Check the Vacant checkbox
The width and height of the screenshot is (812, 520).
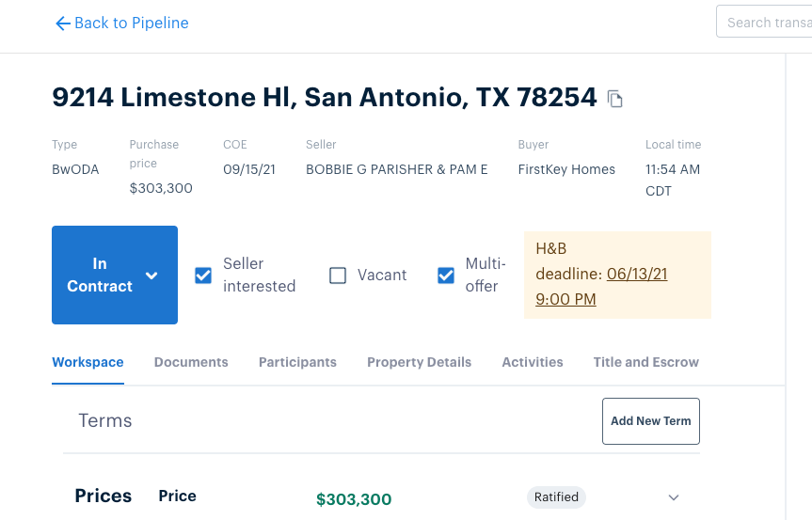(338, 276)
